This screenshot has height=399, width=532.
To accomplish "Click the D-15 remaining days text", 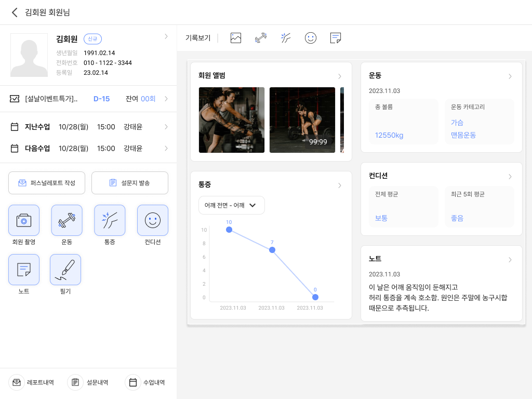I will tap(101, 99).
